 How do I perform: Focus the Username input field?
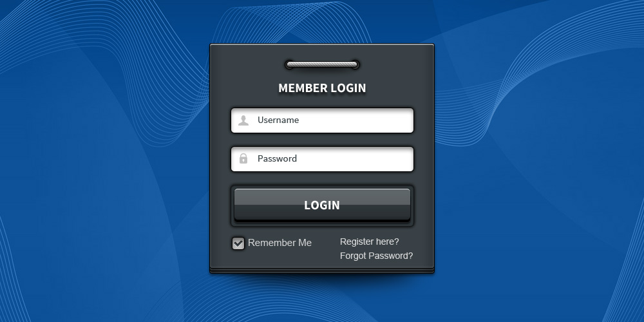(322, 120)
